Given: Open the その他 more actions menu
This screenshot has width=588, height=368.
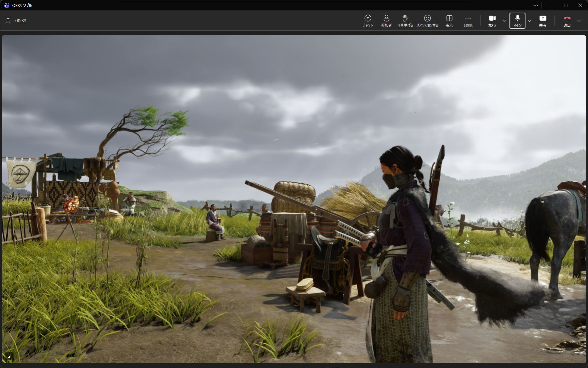Looking at the screenshot, I should pyautogui.click(x=468, y=21).
